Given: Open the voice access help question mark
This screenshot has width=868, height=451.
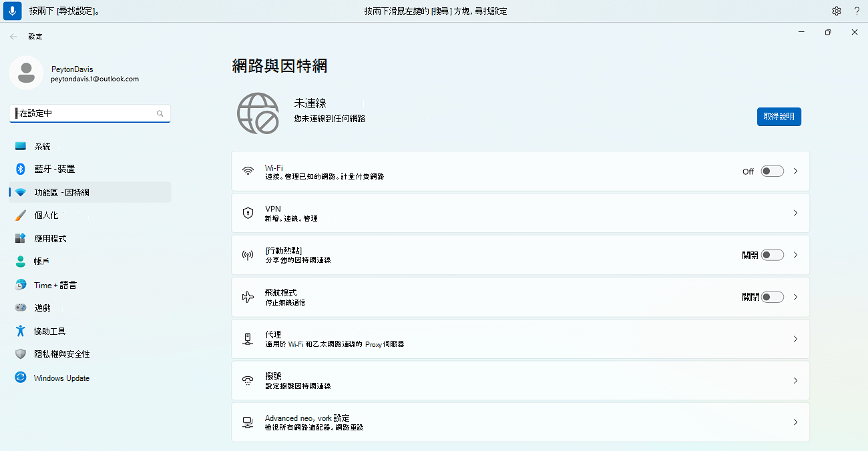Looking at the screenshot, I should [857, 11].
